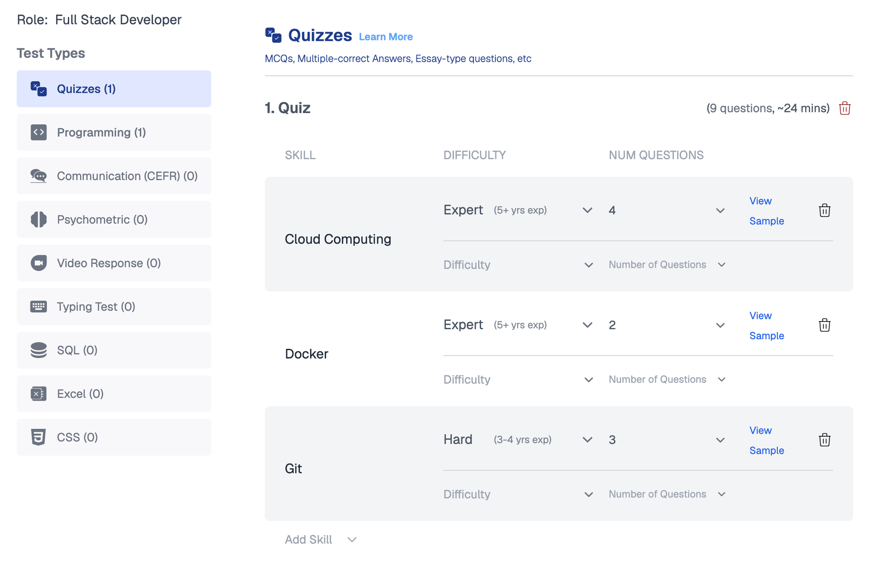The width and height of the screenshot is (870, 588).
Task: Click the Docker skill name
Action: 307,354
